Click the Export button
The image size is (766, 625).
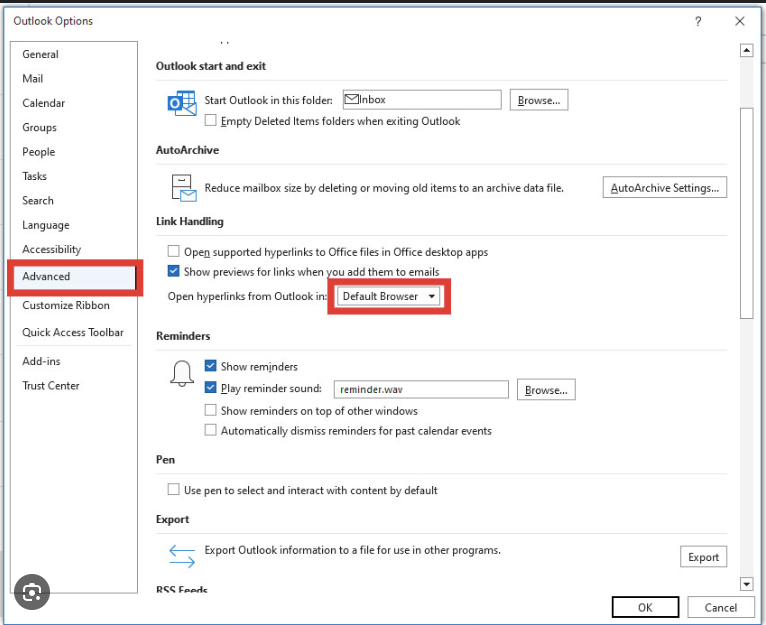click(703, 557)
